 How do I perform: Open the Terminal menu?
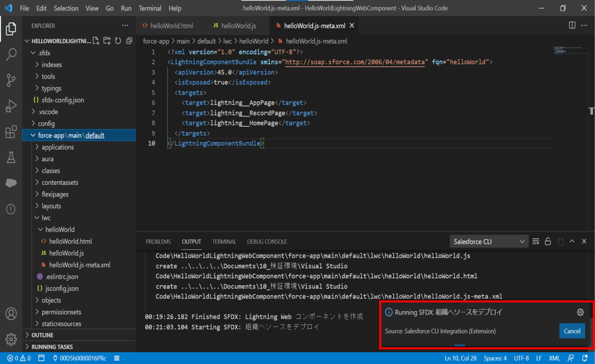click(x=150, y=8)
